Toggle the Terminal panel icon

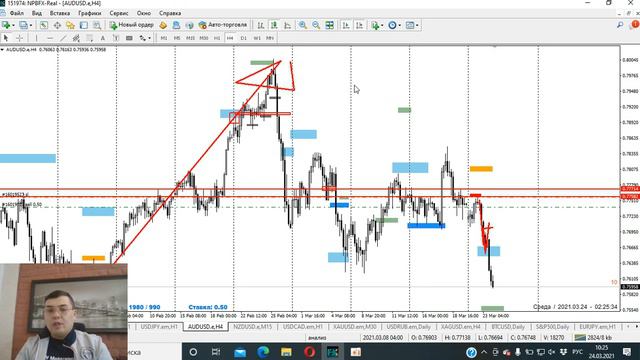pyautogui.click(x=84, y=25)
